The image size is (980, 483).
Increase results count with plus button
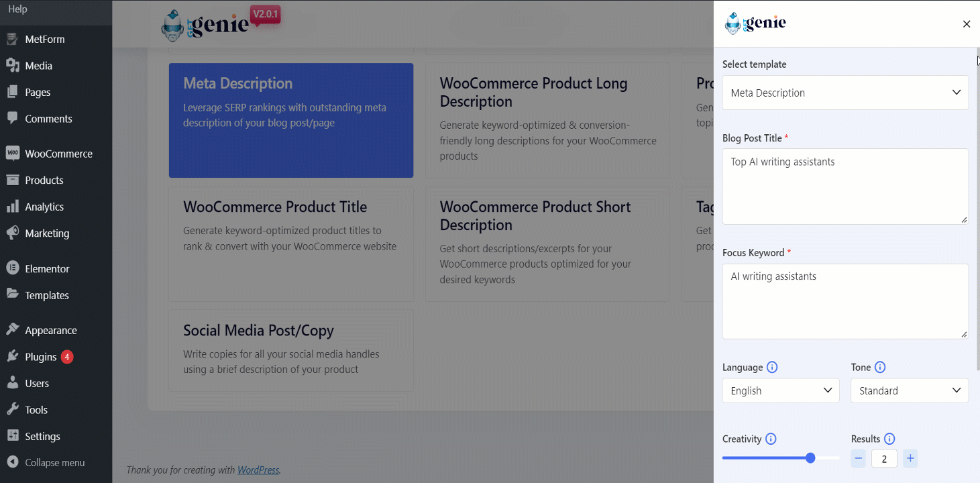coord(910,459)
